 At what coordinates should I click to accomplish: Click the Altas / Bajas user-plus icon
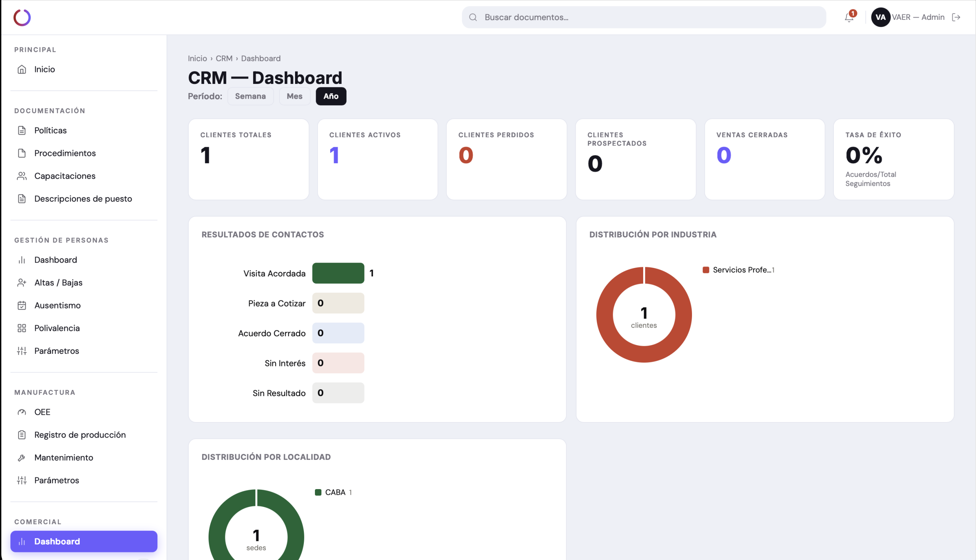pyautogui.click(x=22, y=283)
